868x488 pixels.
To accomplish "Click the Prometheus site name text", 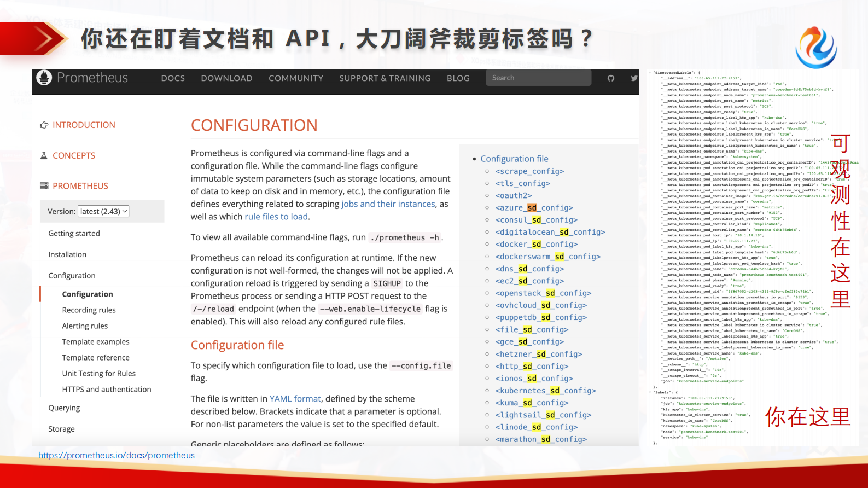I will point(92,78).
